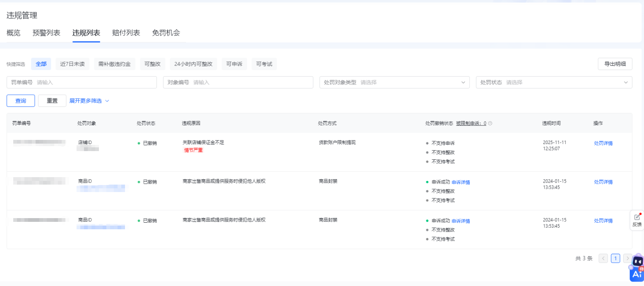This screenshot has width=644, height=286.
Task: Open the 免罚机会 tab
Action: click(x=166, y=33)
